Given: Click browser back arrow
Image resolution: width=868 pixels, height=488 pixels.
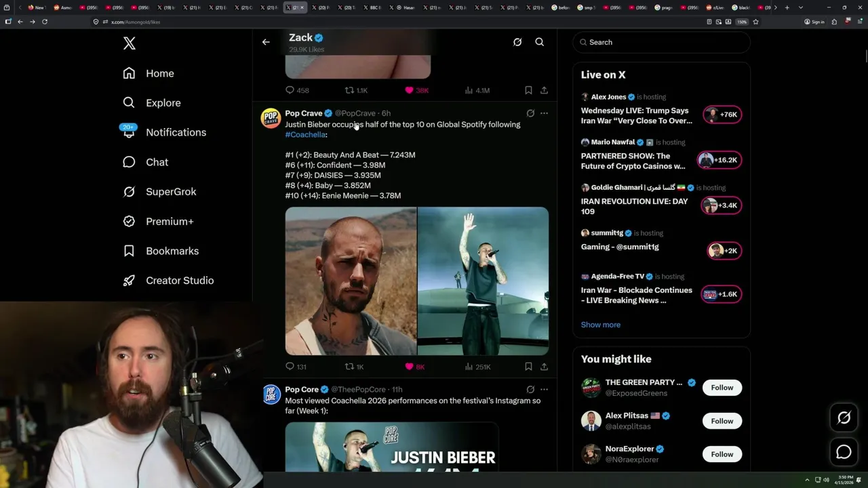Looking at the screenshot, I should 20,22.
